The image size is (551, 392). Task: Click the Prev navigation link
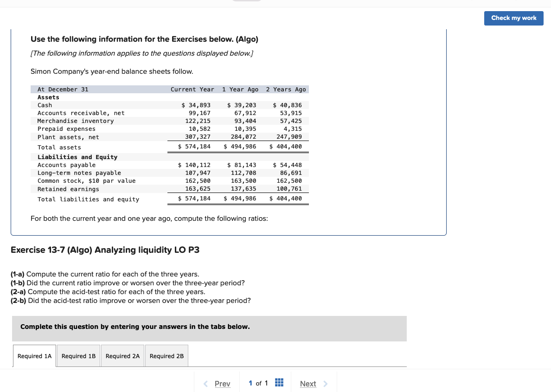(222, 384)
